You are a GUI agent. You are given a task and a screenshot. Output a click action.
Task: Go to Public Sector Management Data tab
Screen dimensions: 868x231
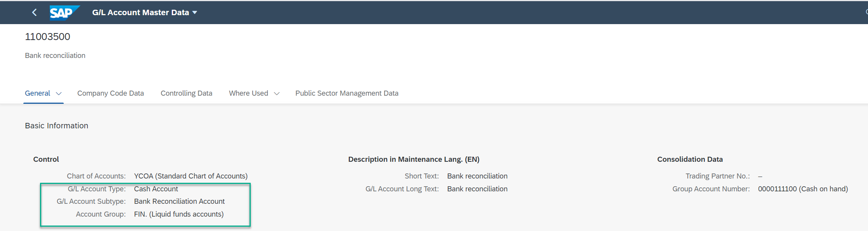(x=347, y=93)
